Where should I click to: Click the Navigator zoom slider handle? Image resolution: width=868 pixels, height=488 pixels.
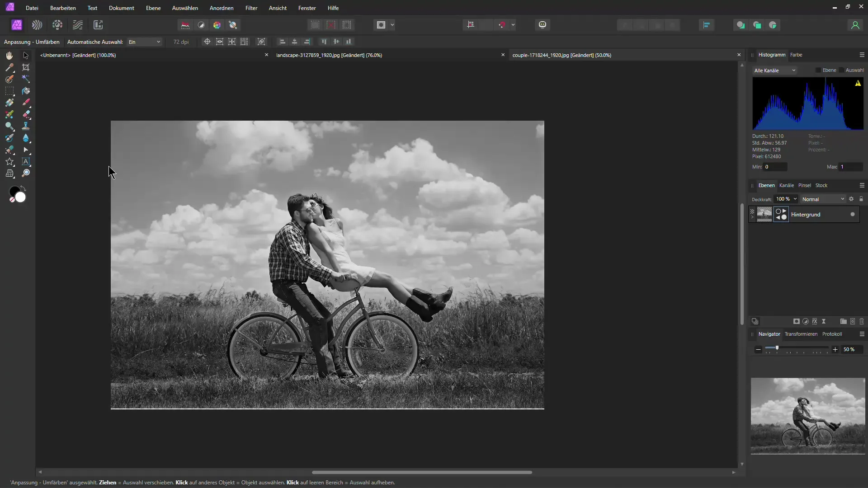click(777, 348)
